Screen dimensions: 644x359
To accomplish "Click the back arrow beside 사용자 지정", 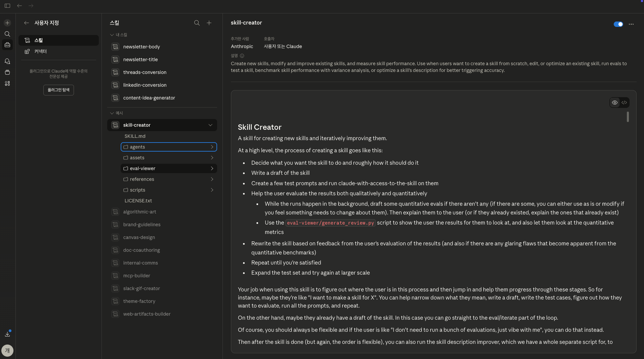I will point(26,23).
